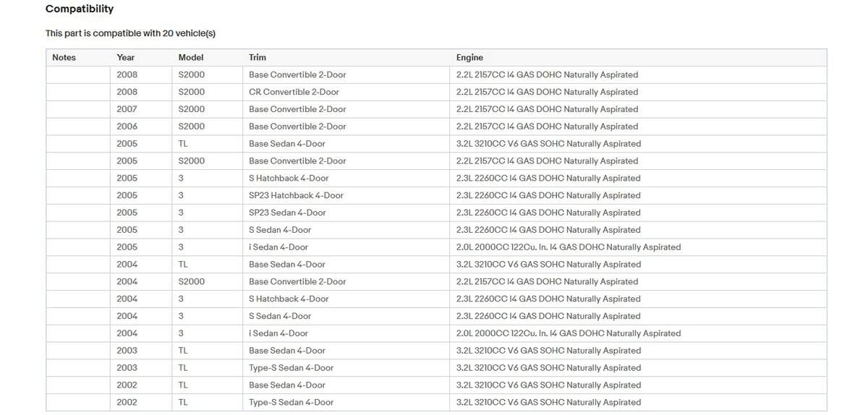Select the S2000 model cell in the 2004 row
868x415 pixels.
tap(192, 282)
